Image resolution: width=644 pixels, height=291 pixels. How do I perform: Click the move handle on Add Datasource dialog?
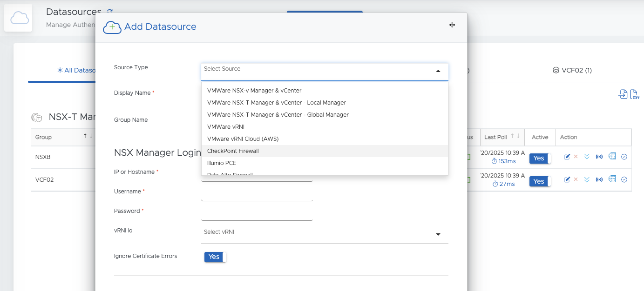tap(452, 25)
